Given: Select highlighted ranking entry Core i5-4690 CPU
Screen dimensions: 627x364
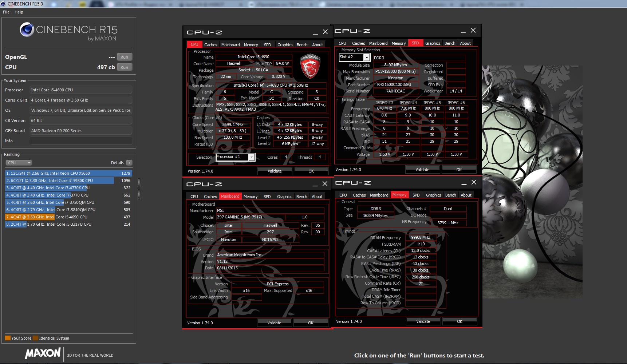Looking at the screenshot, I should click(x=68, y=217).
